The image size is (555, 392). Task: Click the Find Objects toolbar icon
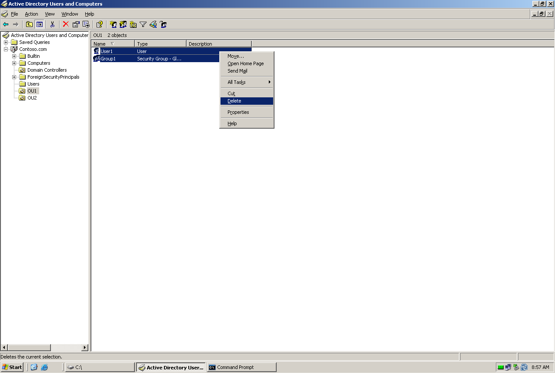[153, 24]
